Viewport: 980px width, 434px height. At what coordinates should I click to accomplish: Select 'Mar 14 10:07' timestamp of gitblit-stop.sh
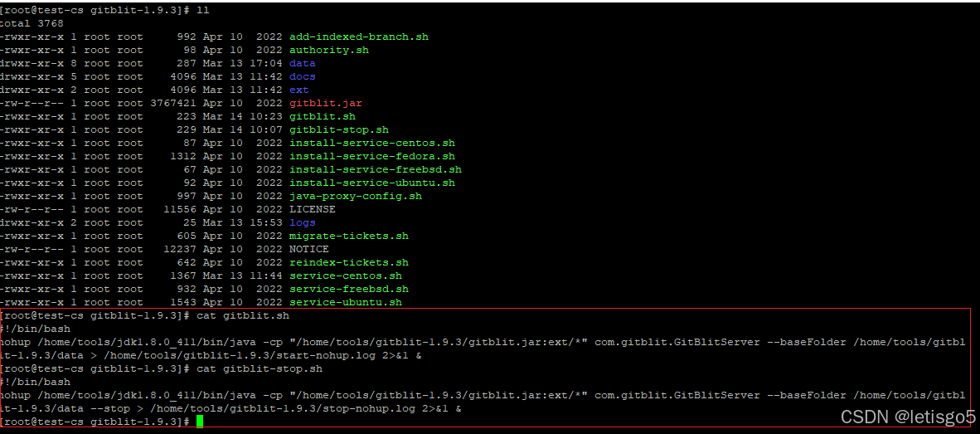click(242, 129)
